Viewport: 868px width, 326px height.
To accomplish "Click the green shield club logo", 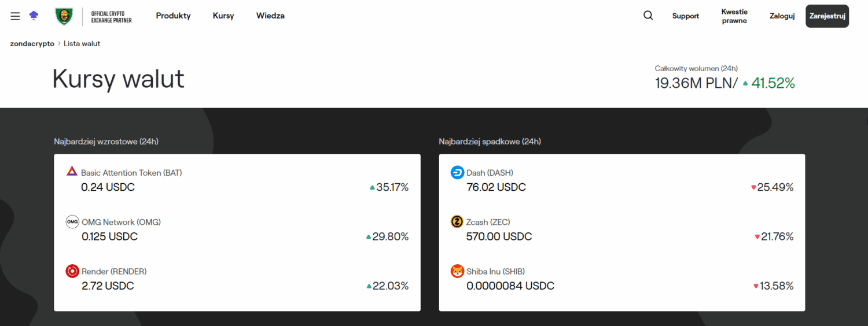I will (x=64, y=16).
